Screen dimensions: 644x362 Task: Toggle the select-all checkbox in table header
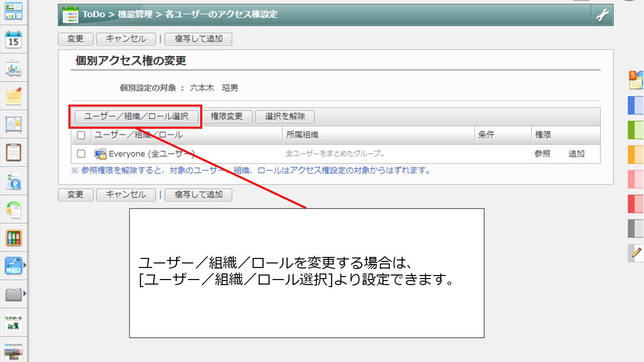[81, 135]
